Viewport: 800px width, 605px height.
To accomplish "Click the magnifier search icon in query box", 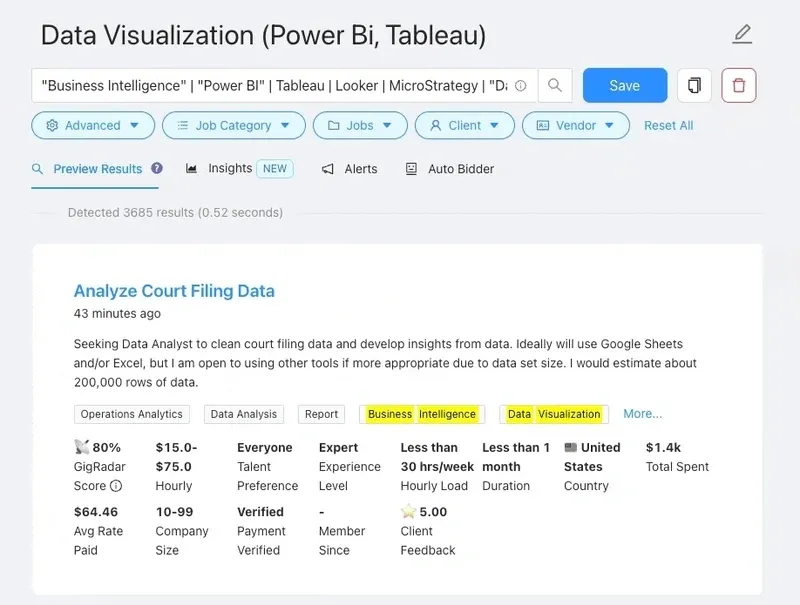I will [555, 85].
